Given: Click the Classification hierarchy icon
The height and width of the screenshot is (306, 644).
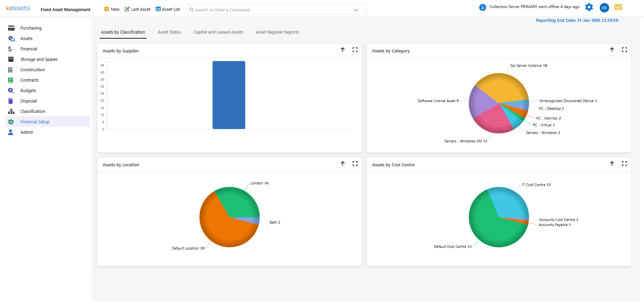Looking at the screenshot, I should [11, 111].
